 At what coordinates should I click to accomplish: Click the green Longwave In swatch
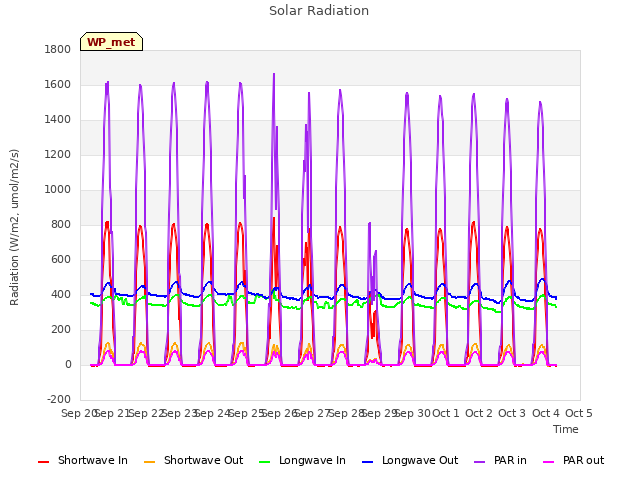[x=264, y=462]
